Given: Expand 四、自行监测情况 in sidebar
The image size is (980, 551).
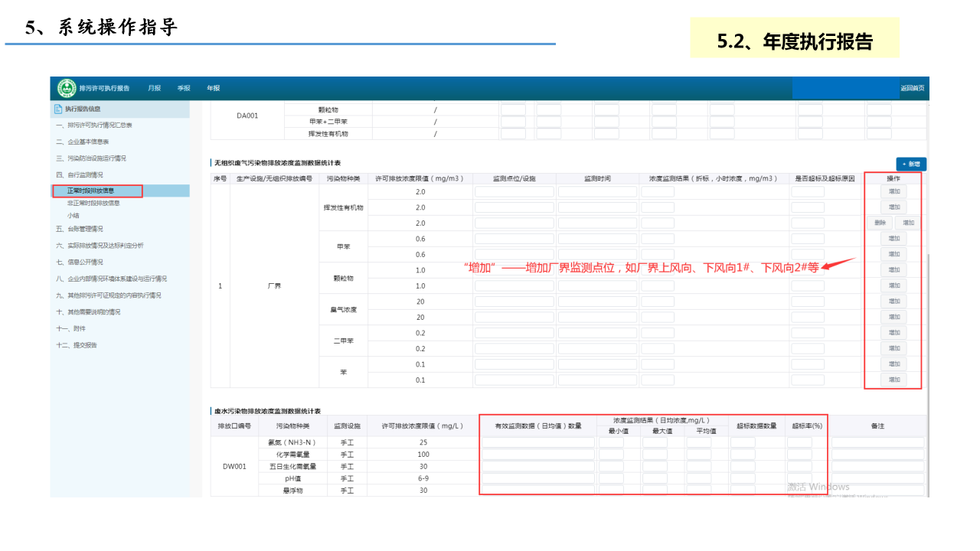Looking at the screenshot, I should (80, 175).
